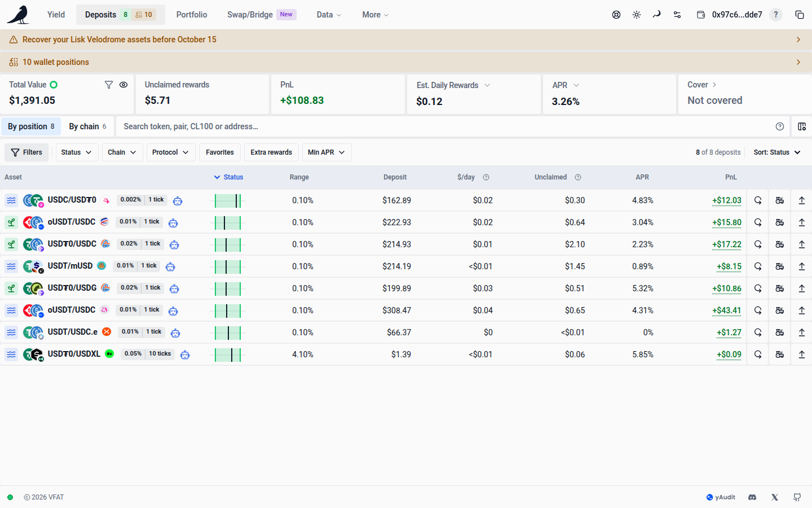Click robot icon on USDT/mUSD row
This screenshot has height=508, width=812.
(170, 267)
